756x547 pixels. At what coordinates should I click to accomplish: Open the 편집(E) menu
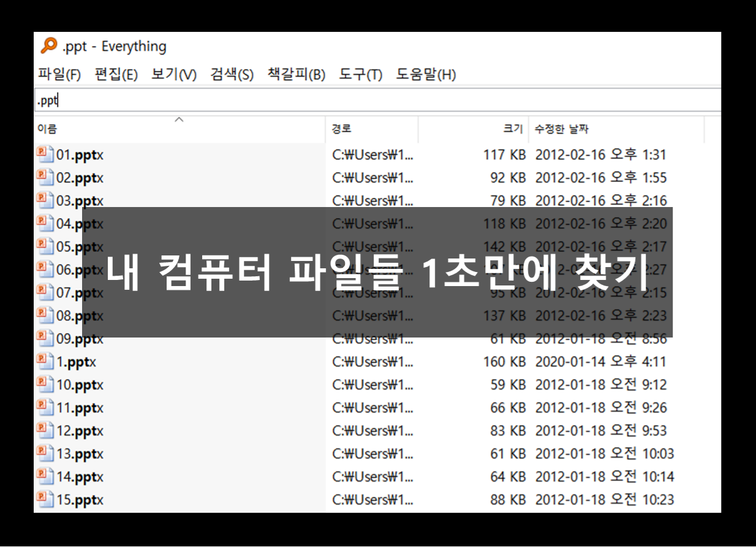(116, 75)
